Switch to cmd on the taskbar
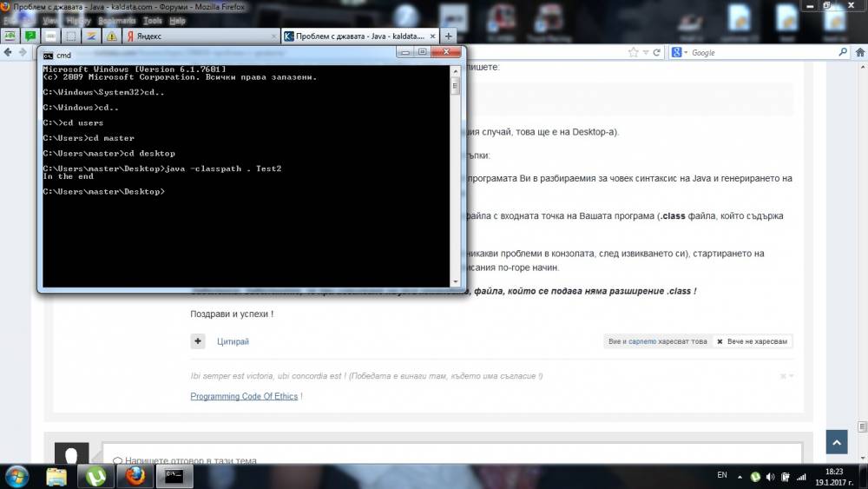868x489 pixels. [174, 476]
